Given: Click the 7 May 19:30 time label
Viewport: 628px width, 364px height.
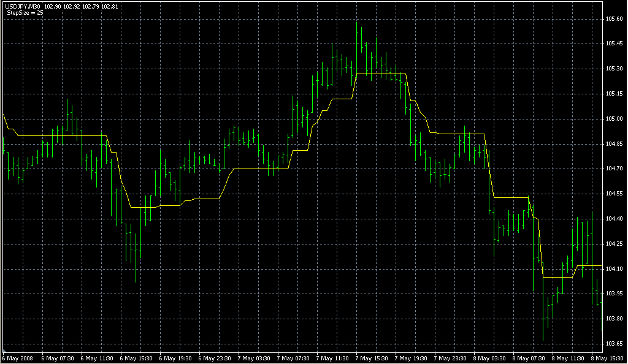Looking at the screenshot, I should [x=411, y=358].
